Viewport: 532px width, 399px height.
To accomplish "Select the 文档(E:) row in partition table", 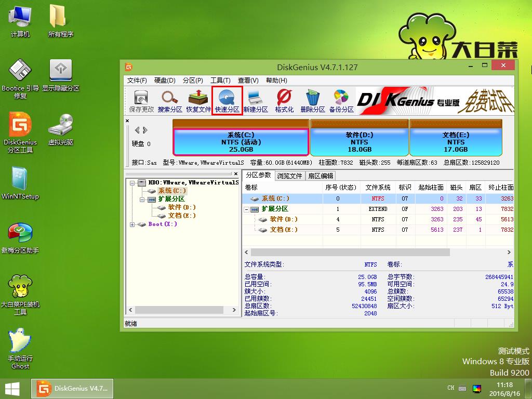I will coord(283,230).
